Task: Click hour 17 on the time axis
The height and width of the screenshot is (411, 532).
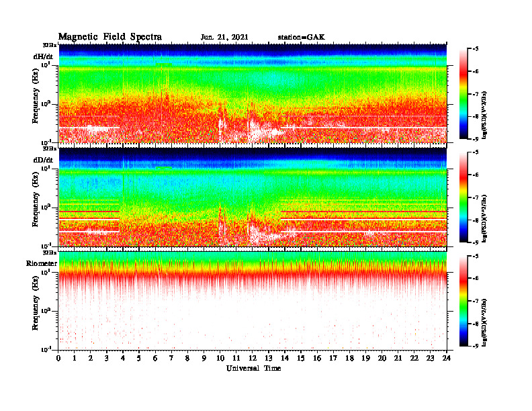Action: point(334,358)
